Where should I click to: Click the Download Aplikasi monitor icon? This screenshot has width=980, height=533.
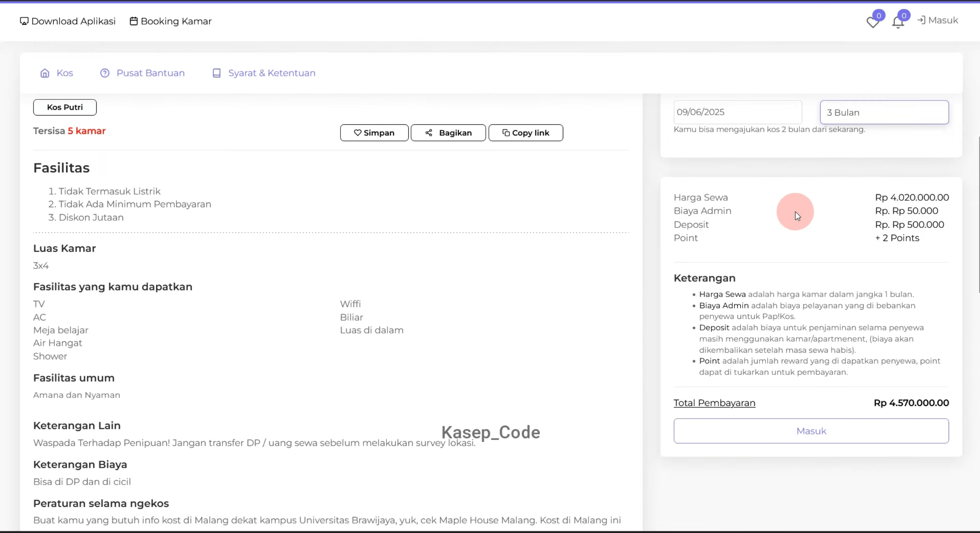pos(24,21)
